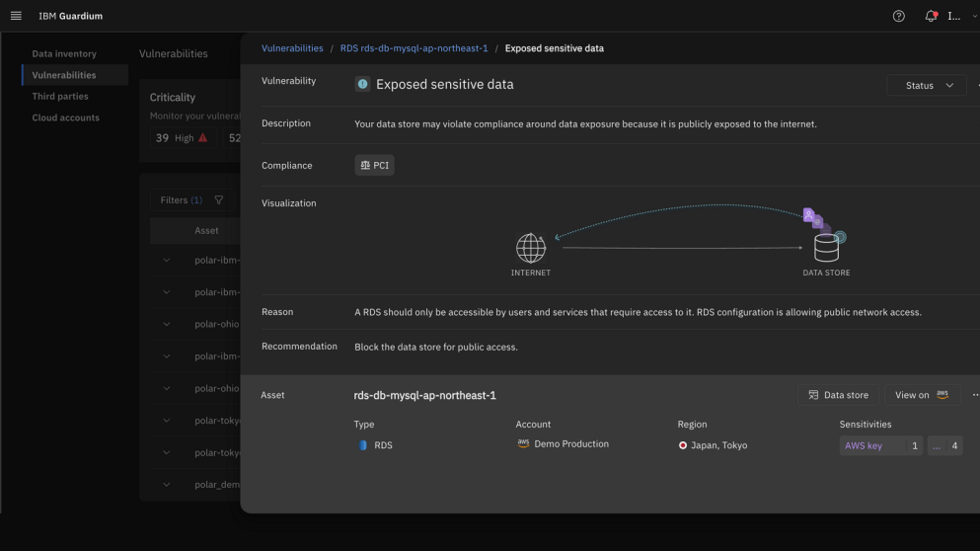Click the AWS key sensitivity tag

(880, 446)
